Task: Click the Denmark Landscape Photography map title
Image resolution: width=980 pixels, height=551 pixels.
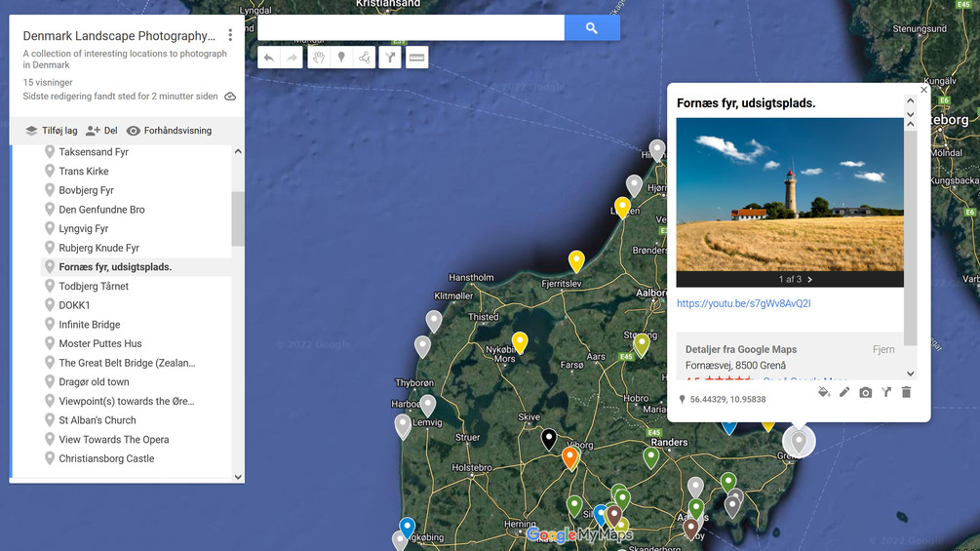Action: click(119, 36)
